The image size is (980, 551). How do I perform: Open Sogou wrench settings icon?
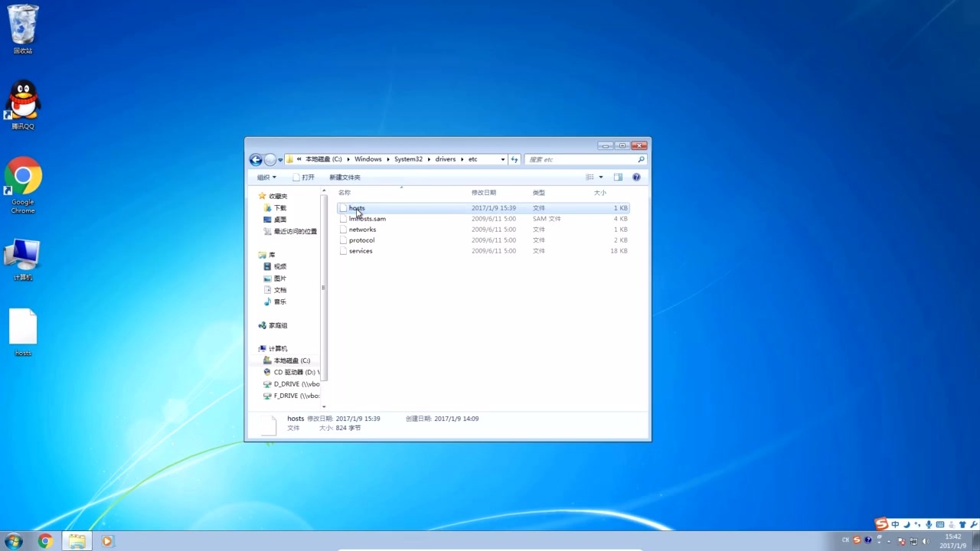[x=973, y=525]
